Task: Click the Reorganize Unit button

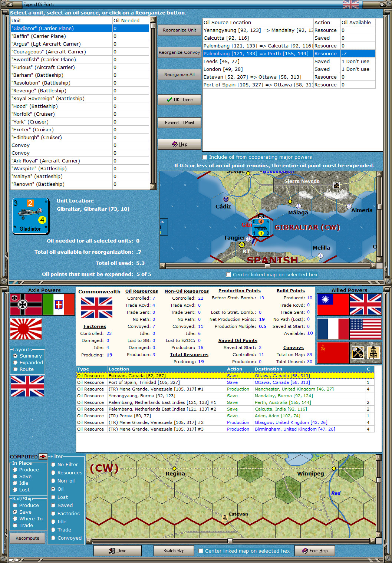Action: click(179, 30)
